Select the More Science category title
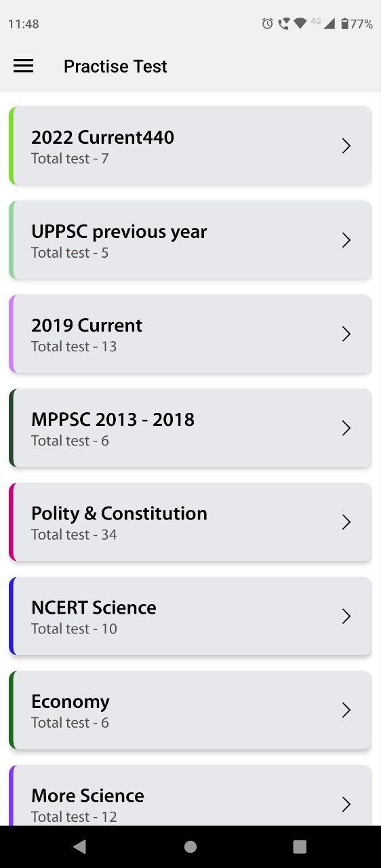381x868 pixels. tap(87, 795)
